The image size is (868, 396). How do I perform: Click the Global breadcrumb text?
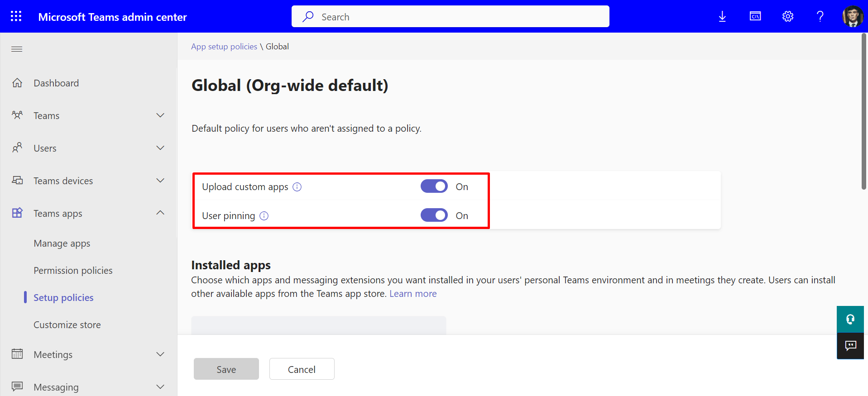coord(277,47)
